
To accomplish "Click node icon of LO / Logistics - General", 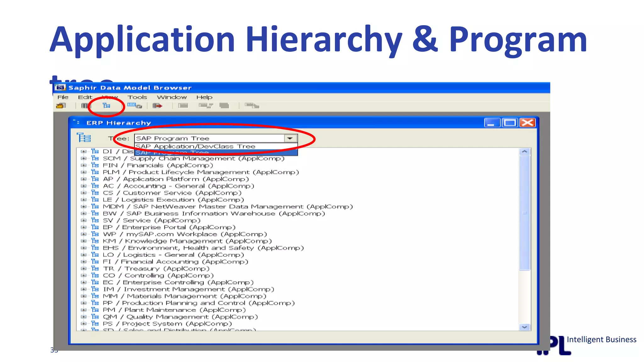I will pos(95,255).
